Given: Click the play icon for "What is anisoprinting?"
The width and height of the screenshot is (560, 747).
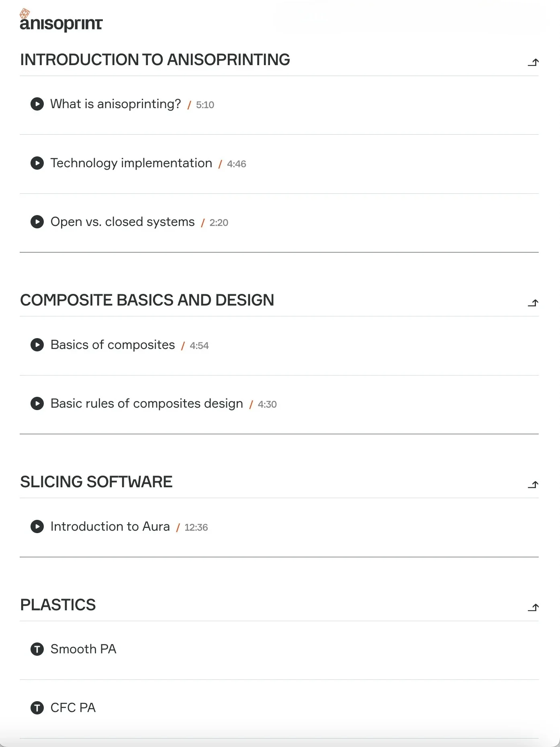Looking at the screenshot, I should (37, 105).
